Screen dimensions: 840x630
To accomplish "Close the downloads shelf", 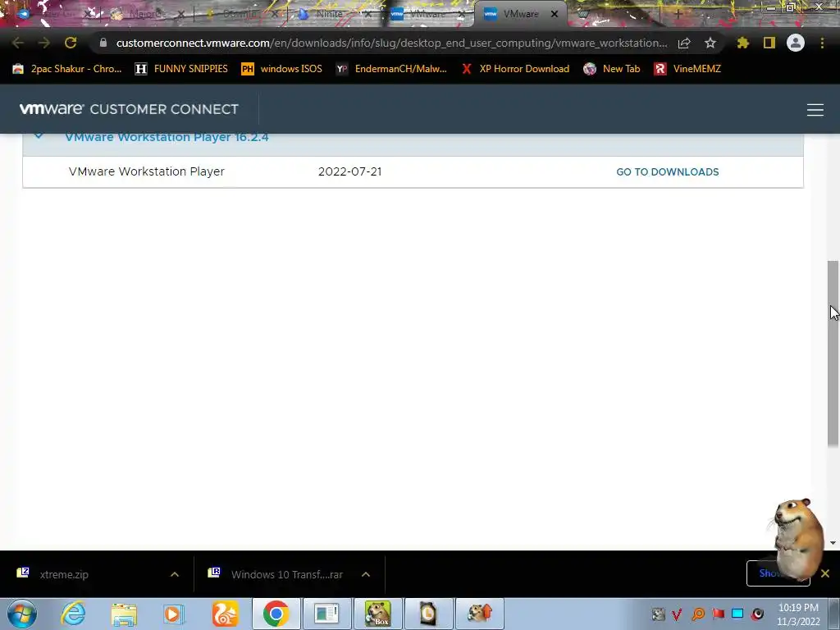I will (825, 573).
